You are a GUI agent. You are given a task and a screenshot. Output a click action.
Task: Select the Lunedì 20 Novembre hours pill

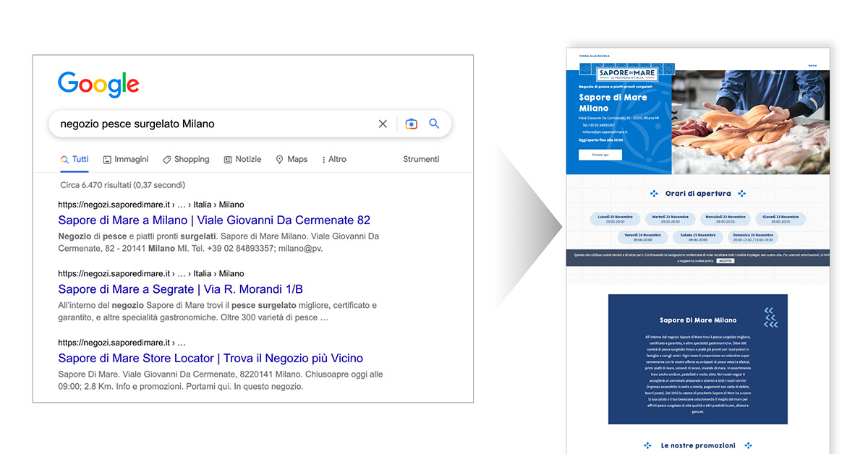(615, 218)
